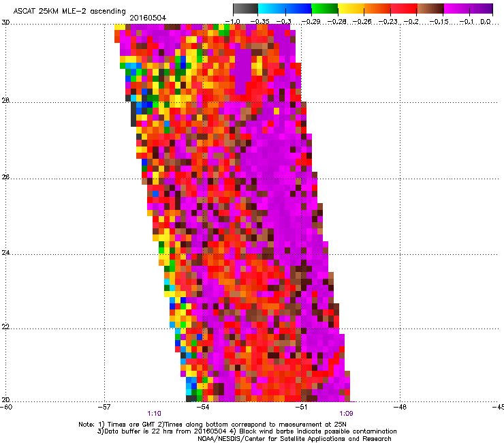
Task: Click the title 'ASCAT 25KM MLE-2 ascending'
Action: coord(69,12)
